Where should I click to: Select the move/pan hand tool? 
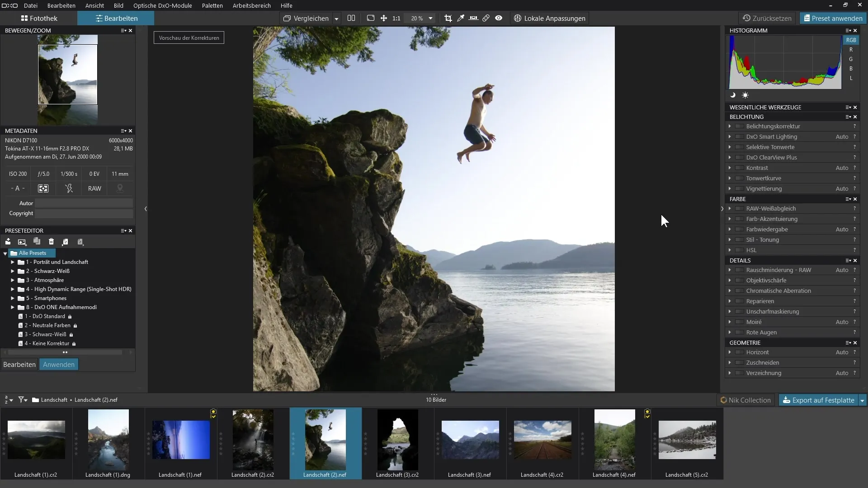click(x=384, y=18)
